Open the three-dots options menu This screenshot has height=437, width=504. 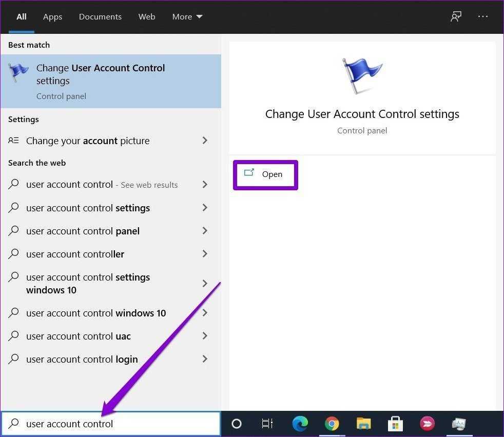[x=483, y=16]
